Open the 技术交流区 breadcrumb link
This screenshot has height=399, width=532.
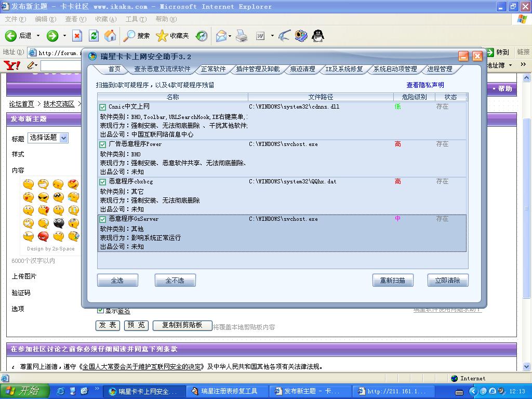[59, 104]
